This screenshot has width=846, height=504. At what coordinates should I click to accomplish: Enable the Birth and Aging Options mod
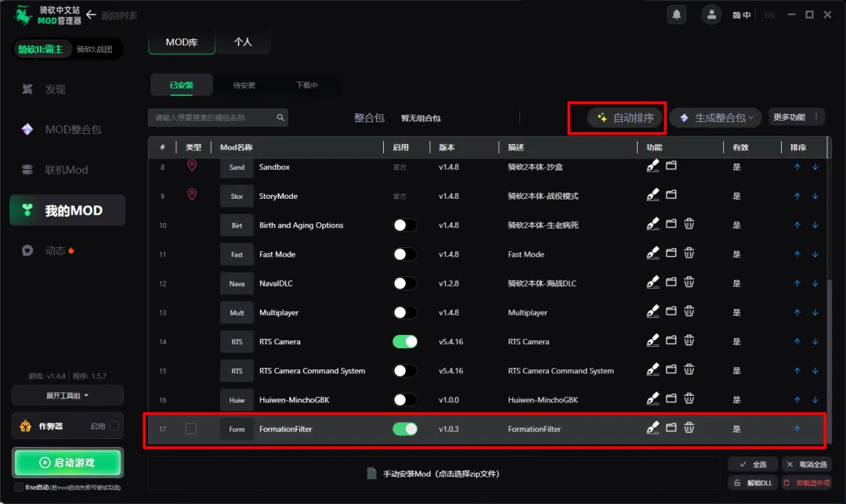coord(405,225)
